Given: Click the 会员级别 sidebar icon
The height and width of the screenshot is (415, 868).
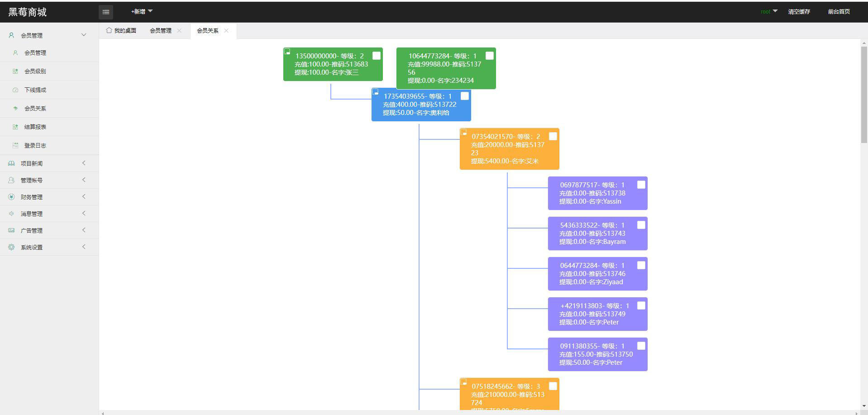Looking at the screenshot, I should 15,72.
